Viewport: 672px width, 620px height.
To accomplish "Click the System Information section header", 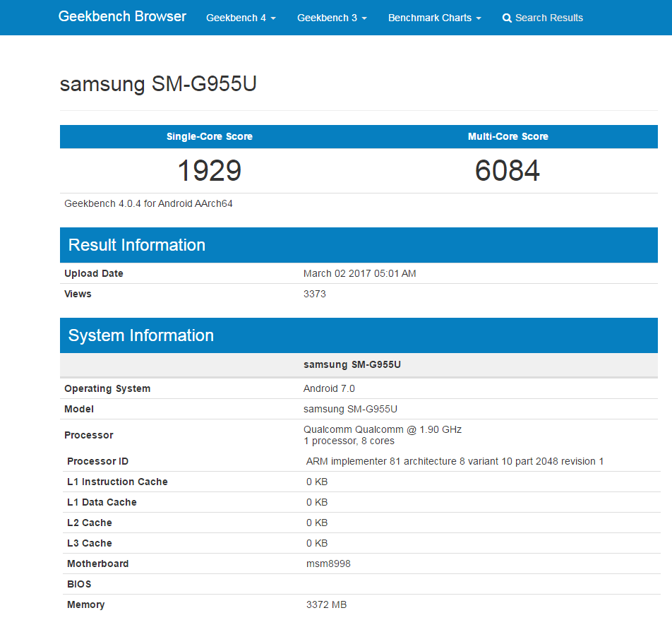I will [359, 335].
